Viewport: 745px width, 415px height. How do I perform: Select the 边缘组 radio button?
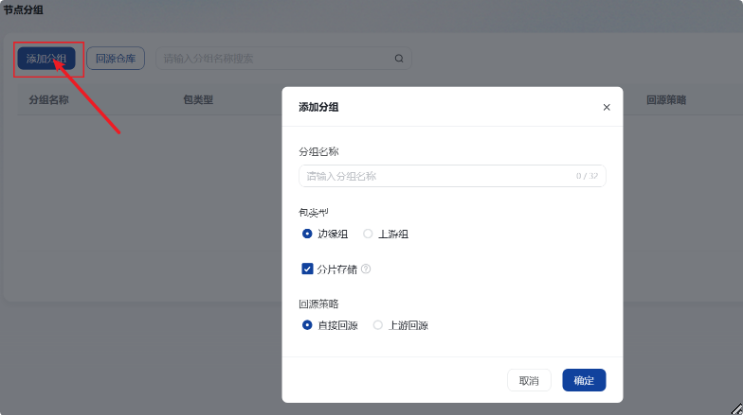307,234
